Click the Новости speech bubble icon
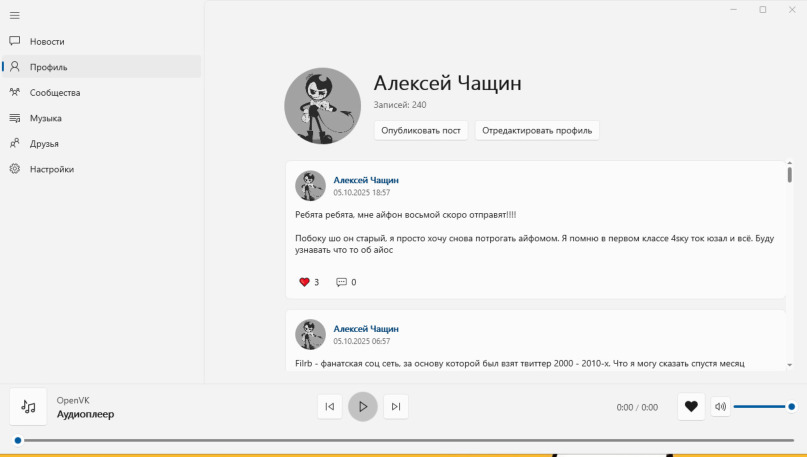 tap(15, 41)
